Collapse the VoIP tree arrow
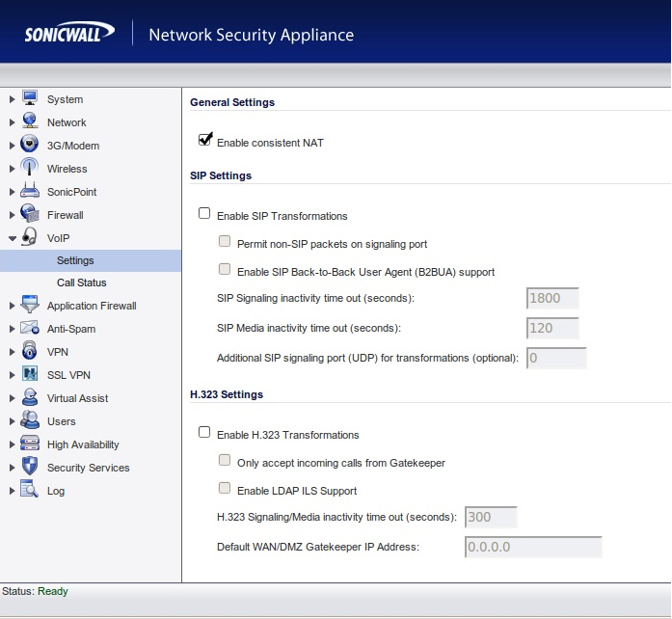Image resolution: width=672 pixels, height=619 pixels. [12, 239]
